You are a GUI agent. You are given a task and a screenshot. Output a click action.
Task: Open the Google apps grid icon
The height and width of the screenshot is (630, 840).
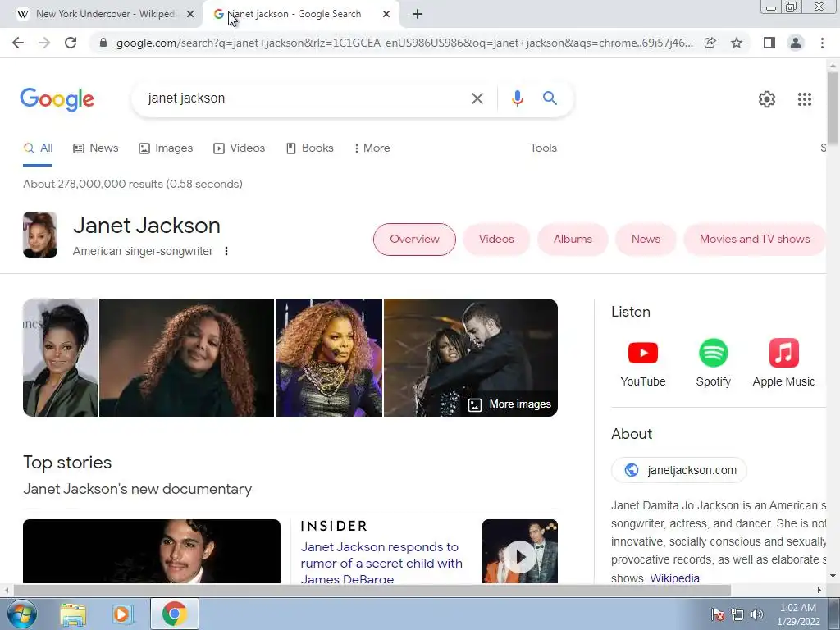coord(804,99)
